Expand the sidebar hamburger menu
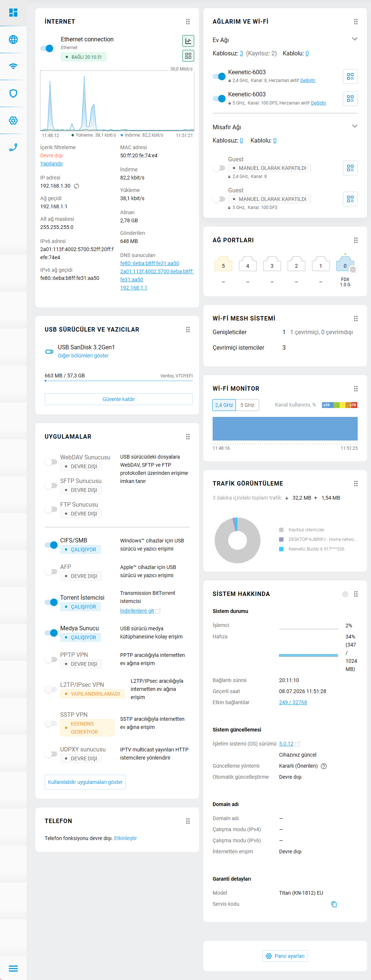 13,968
